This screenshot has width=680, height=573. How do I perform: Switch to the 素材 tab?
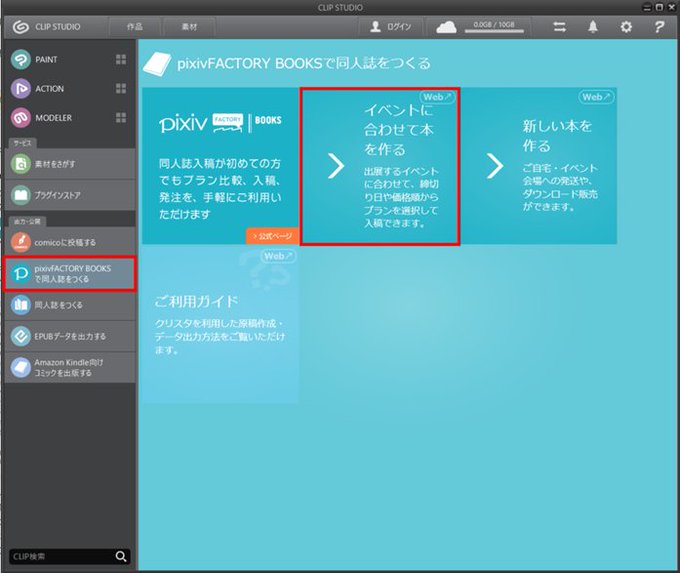click(x=189, y=27)
